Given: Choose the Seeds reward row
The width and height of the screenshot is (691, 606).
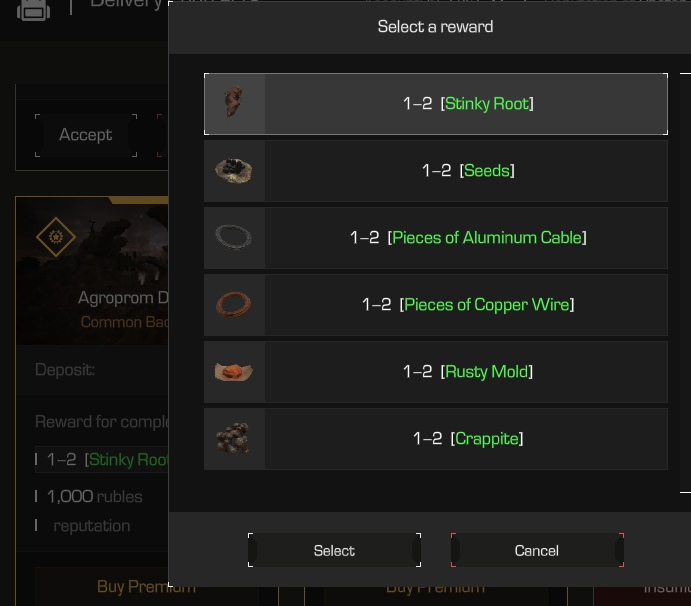Looking at the screenshot, I should [x=436, y=171].
